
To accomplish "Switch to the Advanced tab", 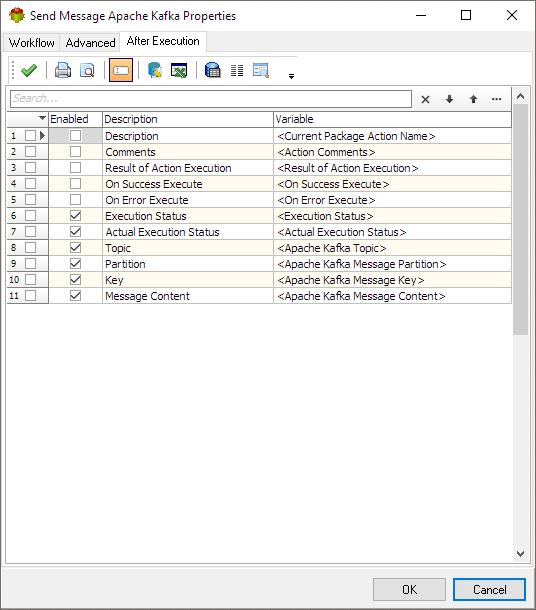I will (90, 43).
